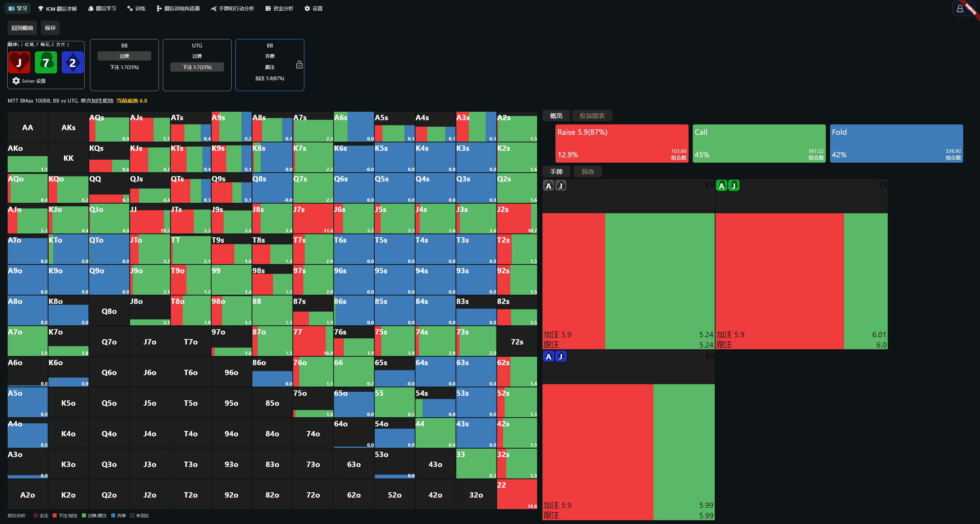This screenshot has width=980, height=524.
Task: Open Solver 设置 gear icon
Action: 16,81
